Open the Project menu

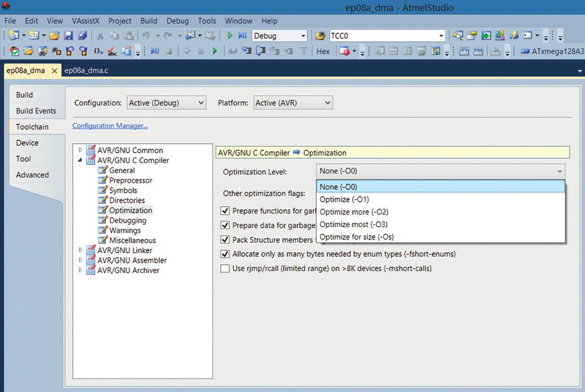pos(120,21)
